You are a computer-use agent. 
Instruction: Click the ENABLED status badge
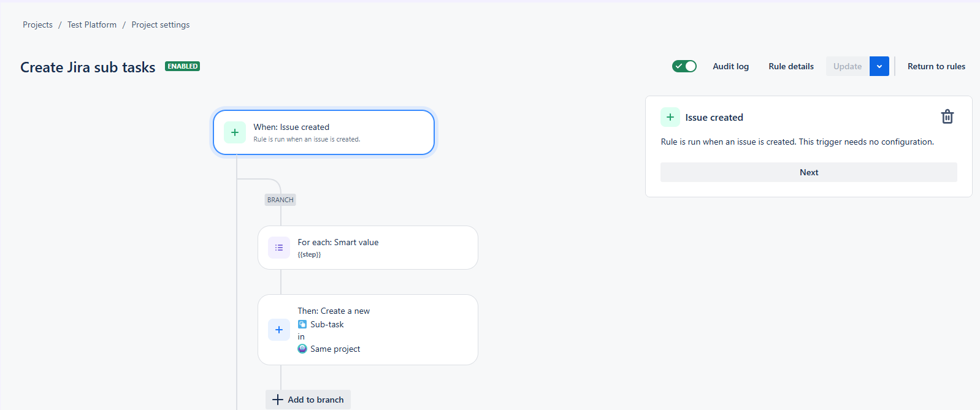point(182,66)
